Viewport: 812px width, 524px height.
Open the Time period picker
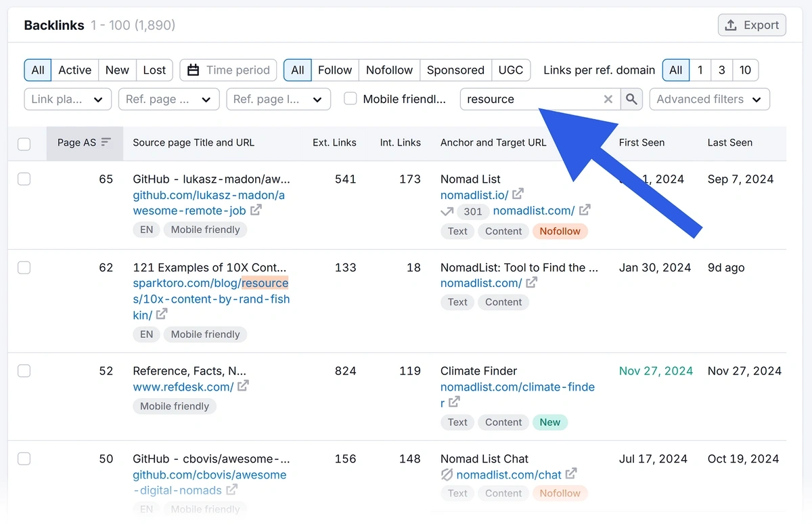(x=228, y=70)
